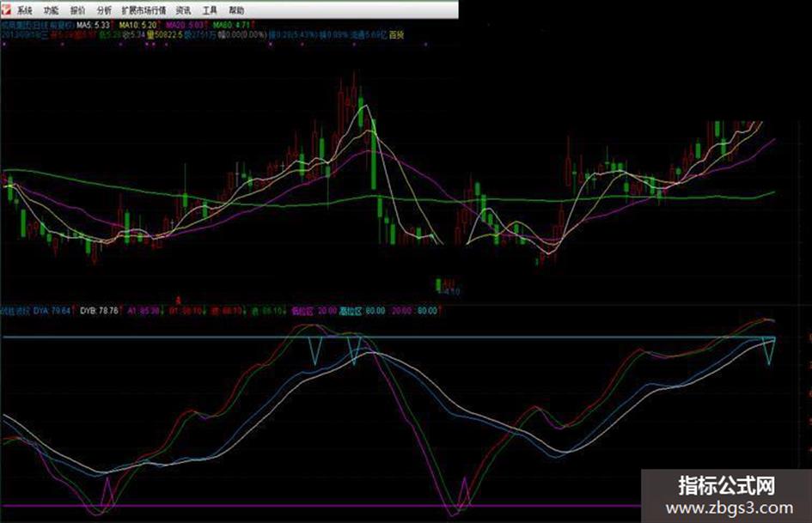This screenshot has height=523, width=812.
Task: Select the green MA60 indicator label
Action: coord(231,25)
